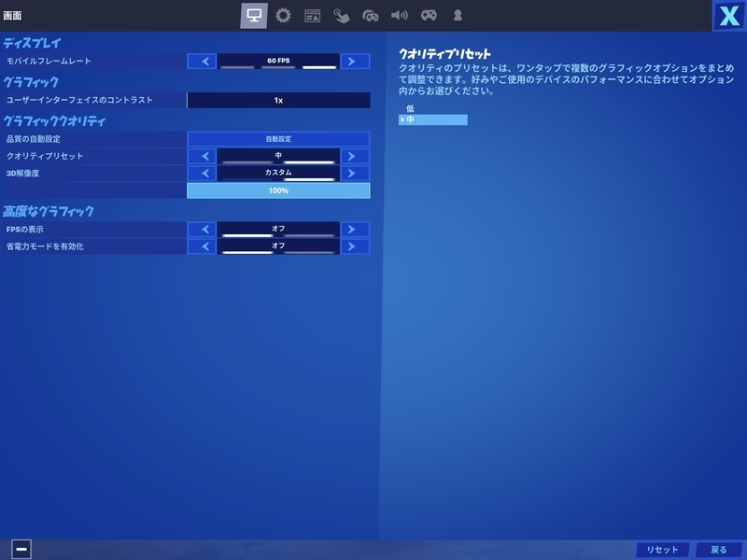This screenshot has height=560, width=747.
Task: Click the 100% 3D resolution slider
Action: tap(278, 190)
